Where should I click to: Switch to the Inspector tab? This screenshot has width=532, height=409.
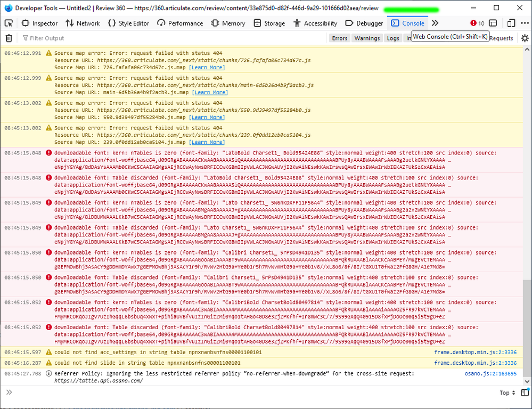click(x=39, y=23)
